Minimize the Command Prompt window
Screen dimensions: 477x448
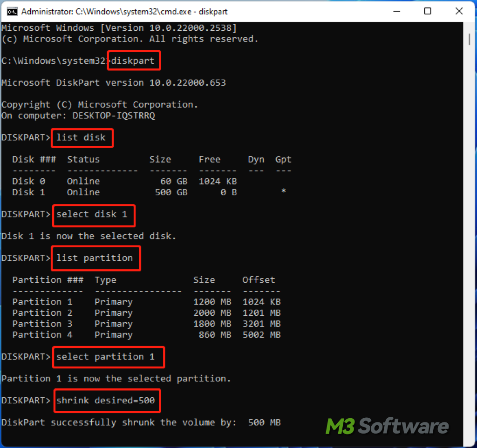click(x=396, y=11)
